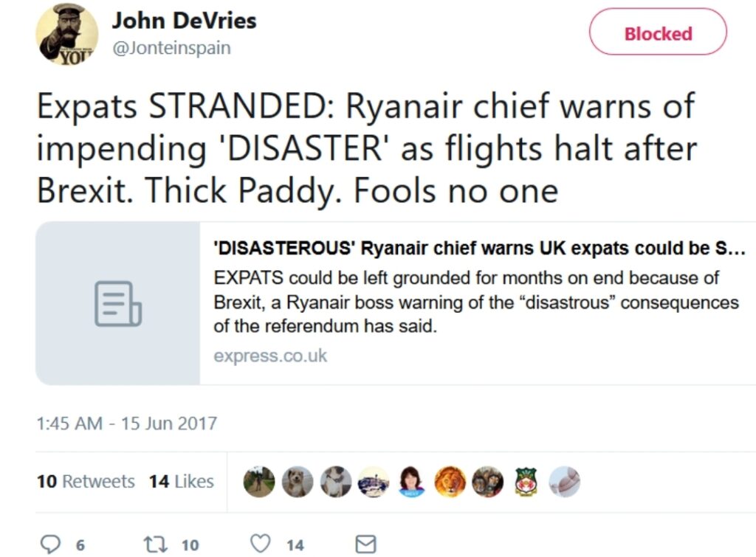Toggle the Blocked button
756x557 pixels.
(658, 32)
